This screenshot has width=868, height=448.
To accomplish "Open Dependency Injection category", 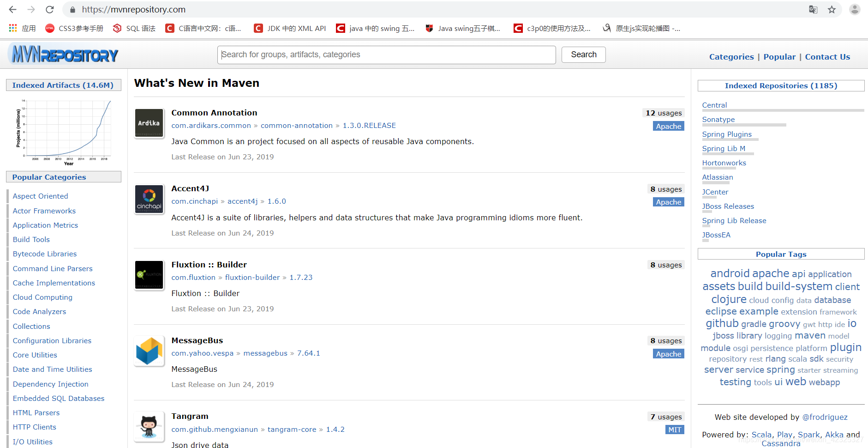I will point(50,384).
